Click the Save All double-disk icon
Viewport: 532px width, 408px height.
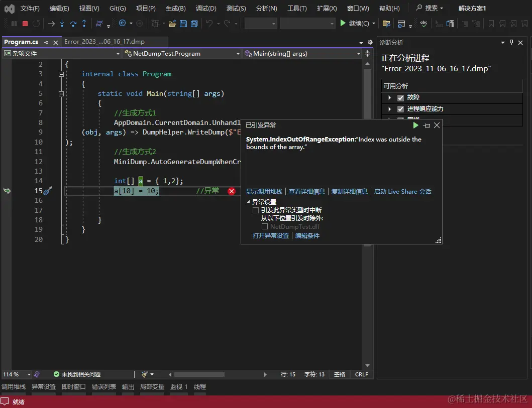[x=194, y=24]
